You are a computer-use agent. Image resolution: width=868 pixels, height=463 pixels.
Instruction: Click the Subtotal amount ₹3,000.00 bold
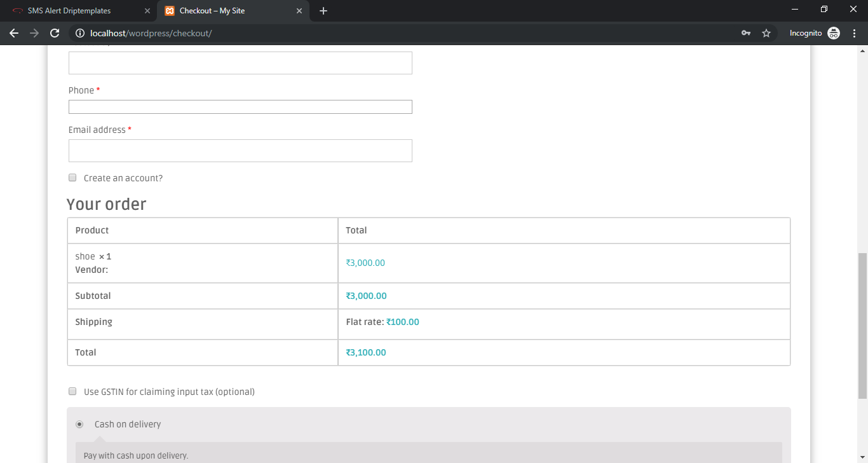click(x=366, y=296)
